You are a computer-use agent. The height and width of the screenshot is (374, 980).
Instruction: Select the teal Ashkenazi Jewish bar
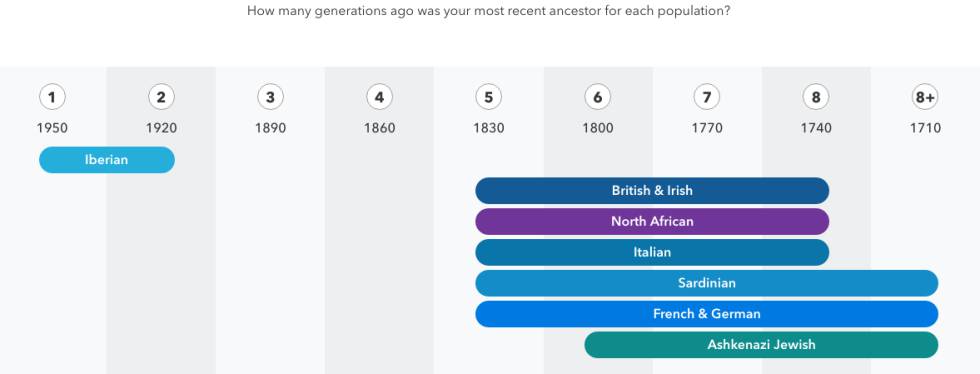coord(761,345)
